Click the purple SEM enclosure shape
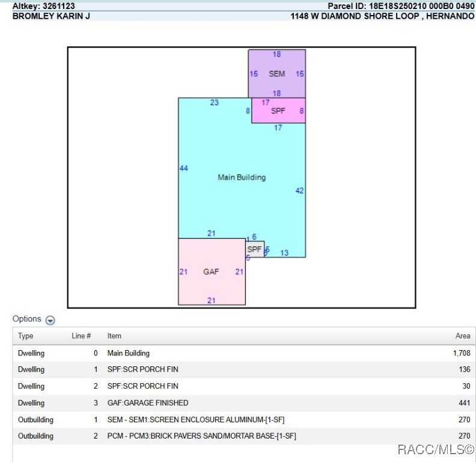476x462 pixels. coord(277,73)
